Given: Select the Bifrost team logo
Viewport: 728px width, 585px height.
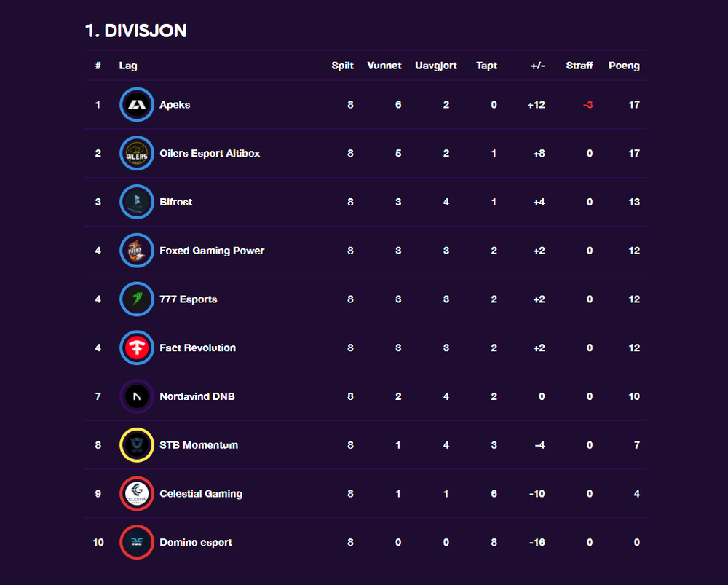Looking at the screenshot, I should click(137, 202).
